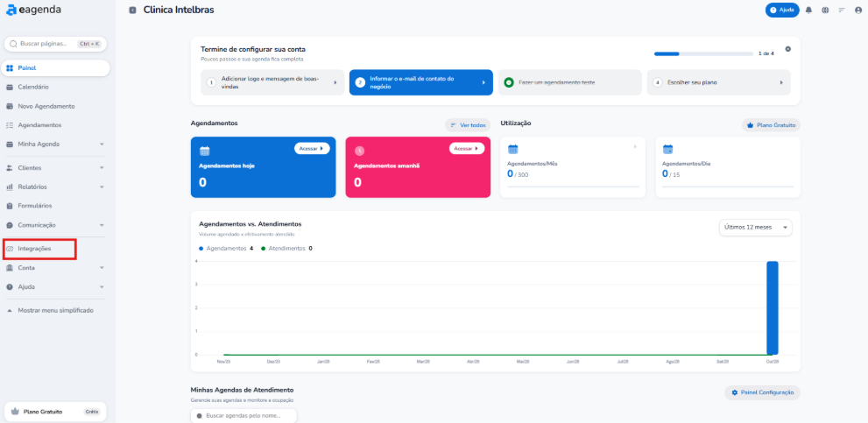Click the small arrow in Agendamentos/Mês card

point(635,147)
